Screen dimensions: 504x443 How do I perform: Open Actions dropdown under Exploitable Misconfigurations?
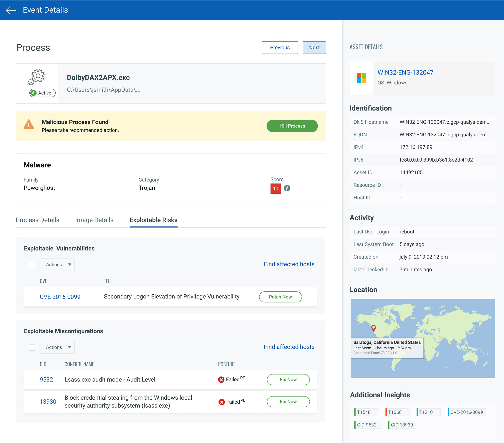[57, 347]
